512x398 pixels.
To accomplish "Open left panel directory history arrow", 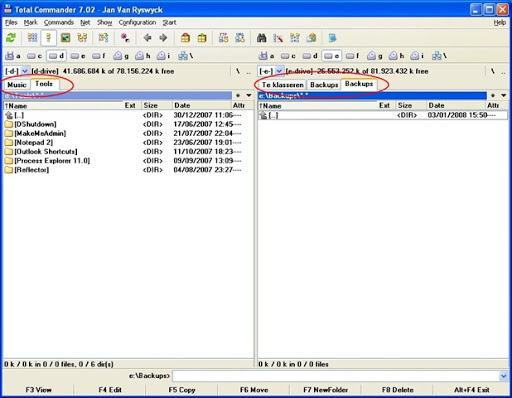I will click(249, 95).
